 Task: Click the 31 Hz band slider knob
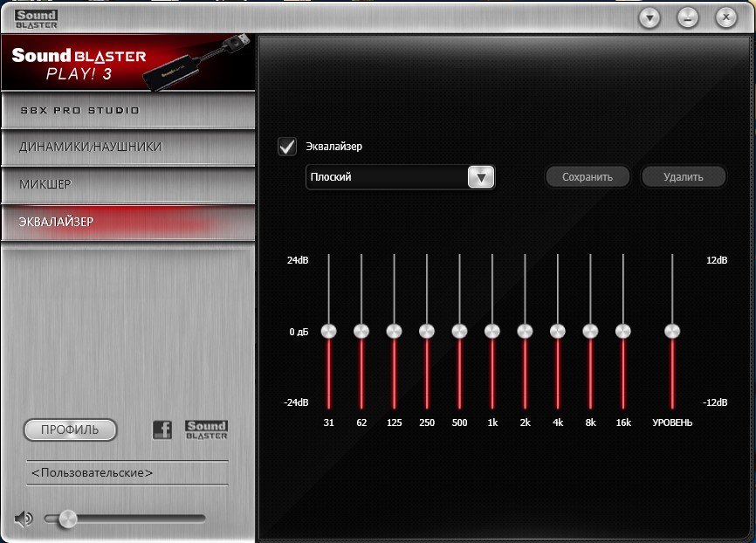click(x=329, y=331)
